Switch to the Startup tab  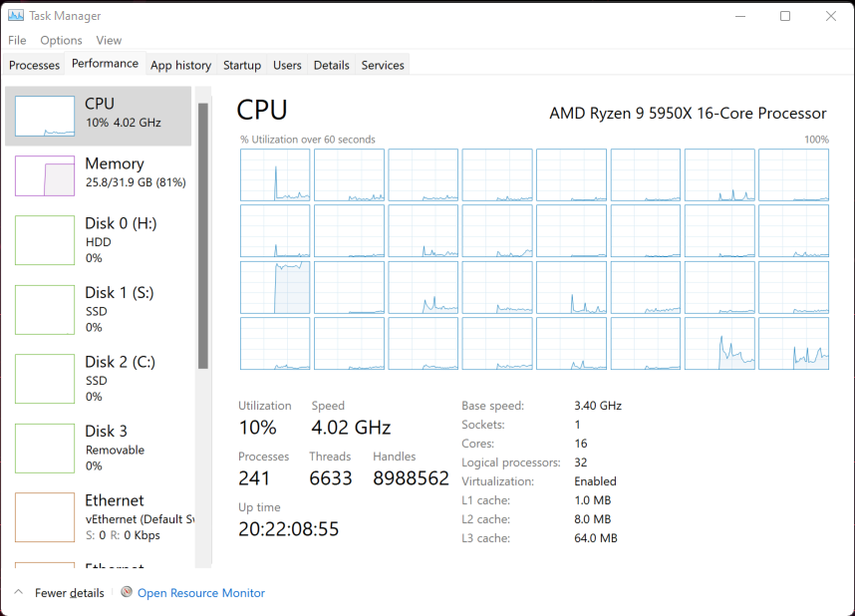[x=241, y=65]
